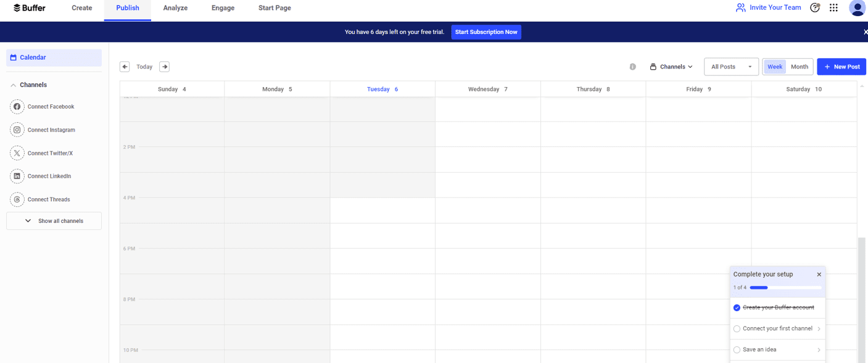Select the LinkedIn channel icon
Image resolution: width=868 pixels, height=363 pixels.
(17, 176)
